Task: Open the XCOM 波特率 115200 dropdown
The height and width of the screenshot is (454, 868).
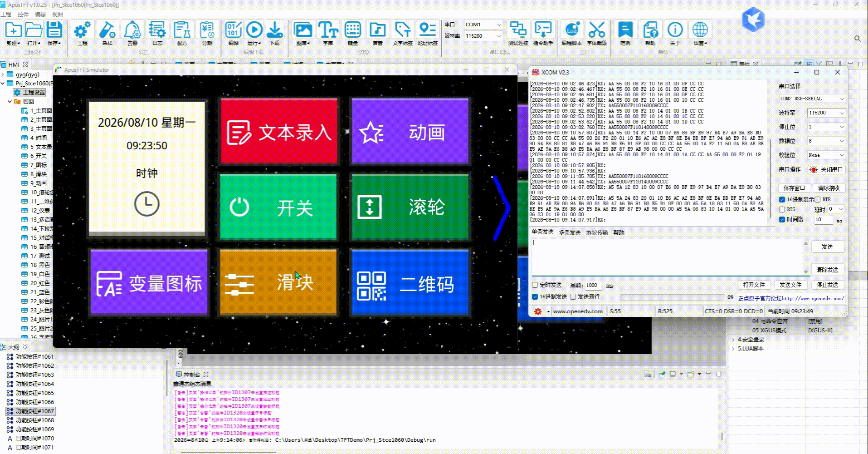Action: click(x=826, y=113)
